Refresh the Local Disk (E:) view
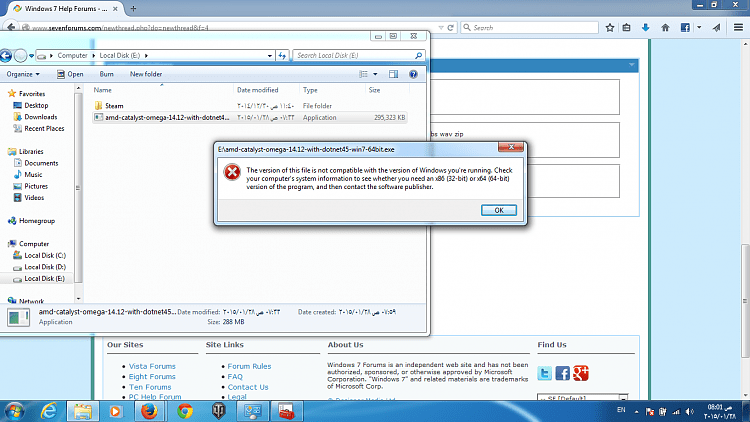The width and height of the screenshot is (750, 422). (282, 56)
